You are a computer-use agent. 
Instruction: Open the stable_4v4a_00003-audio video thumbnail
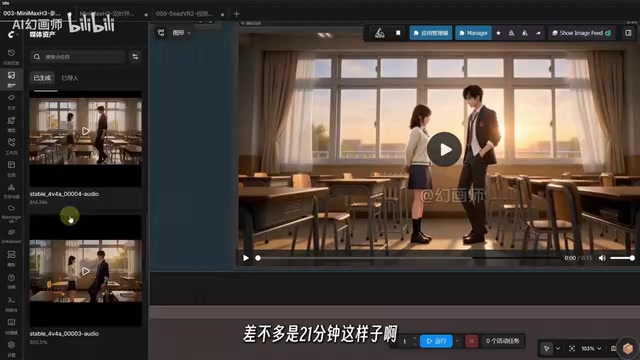coord(85,271)
